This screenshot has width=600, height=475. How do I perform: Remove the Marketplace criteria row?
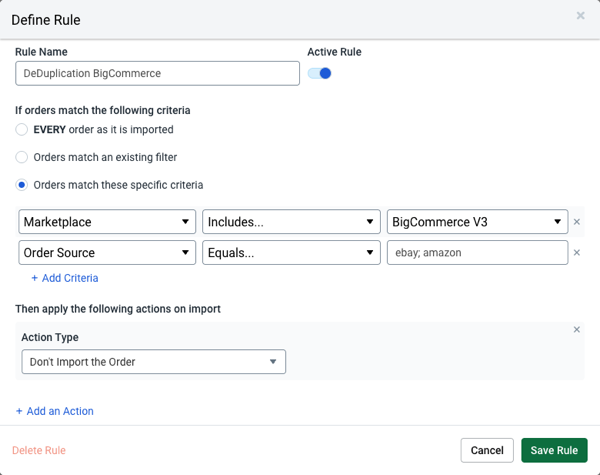(x=577, y=222)
